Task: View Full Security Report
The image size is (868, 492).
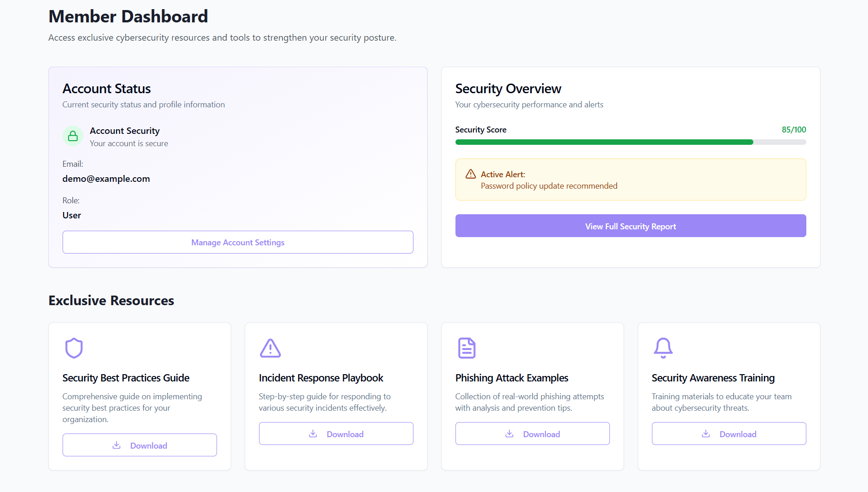Action: (x=631, y=226)
